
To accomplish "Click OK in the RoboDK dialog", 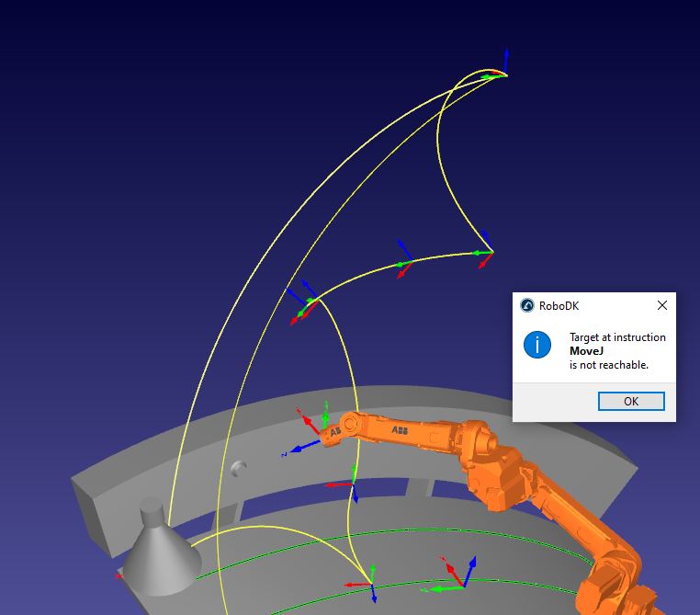I will click(x=630, y=402).
